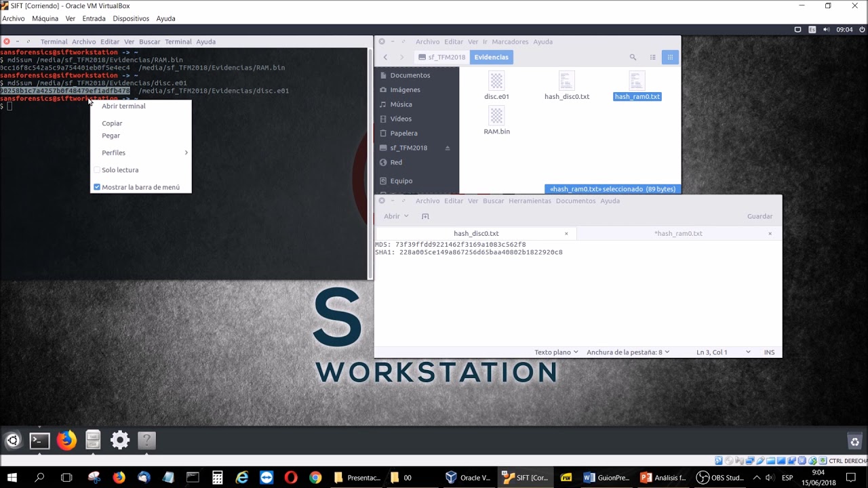Launch Terminal from the SIFT dock
This screenshot has height=488, width=868.
tap(39, 441)
